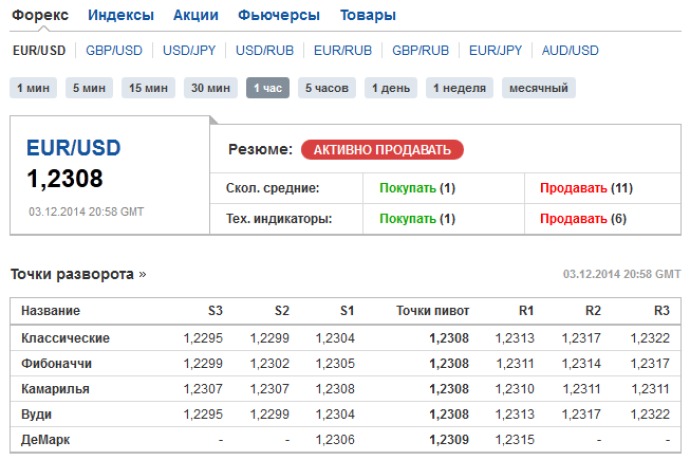Image resolution: width=690 pixels, height=460 pixels.
Task: Select the 1 неделя timeframe
Action: point(459,88)
